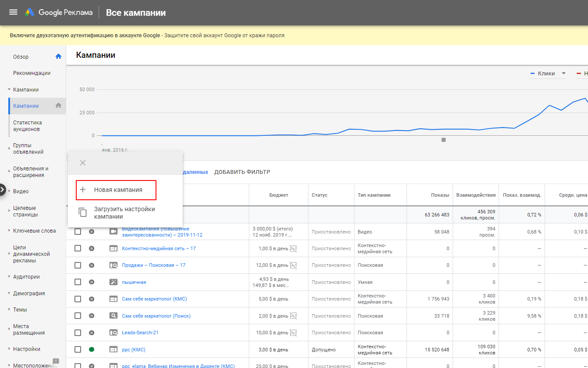Check the Продажи – Поисковая – 17 checkbox

(78, 265)
